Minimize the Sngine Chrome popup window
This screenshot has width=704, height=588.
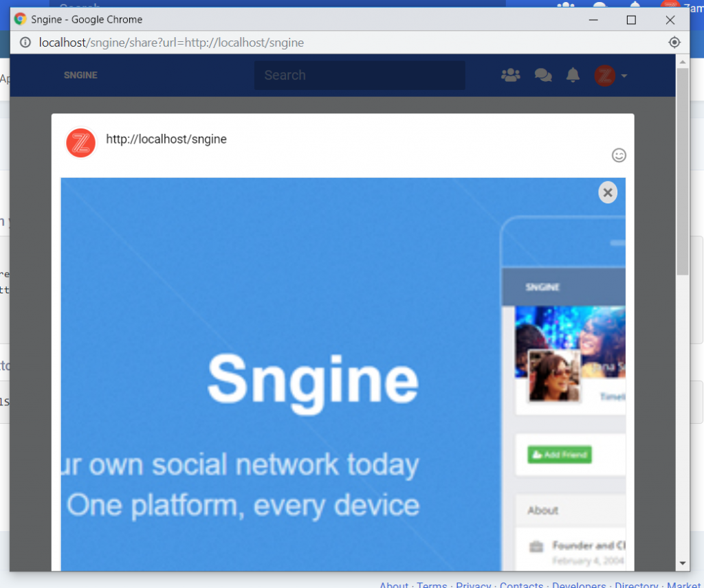593,20
